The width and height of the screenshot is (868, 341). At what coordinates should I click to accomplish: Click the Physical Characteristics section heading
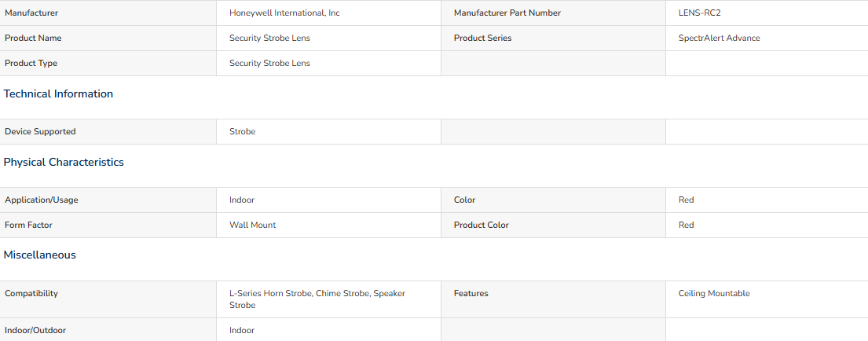(x=64, y=162)
